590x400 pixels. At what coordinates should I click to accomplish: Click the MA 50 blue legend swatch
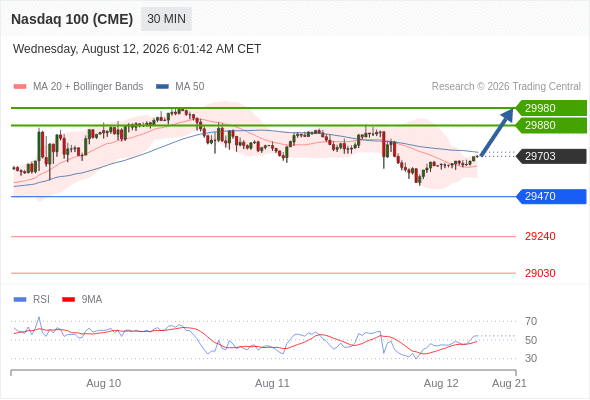pos(162,87)
